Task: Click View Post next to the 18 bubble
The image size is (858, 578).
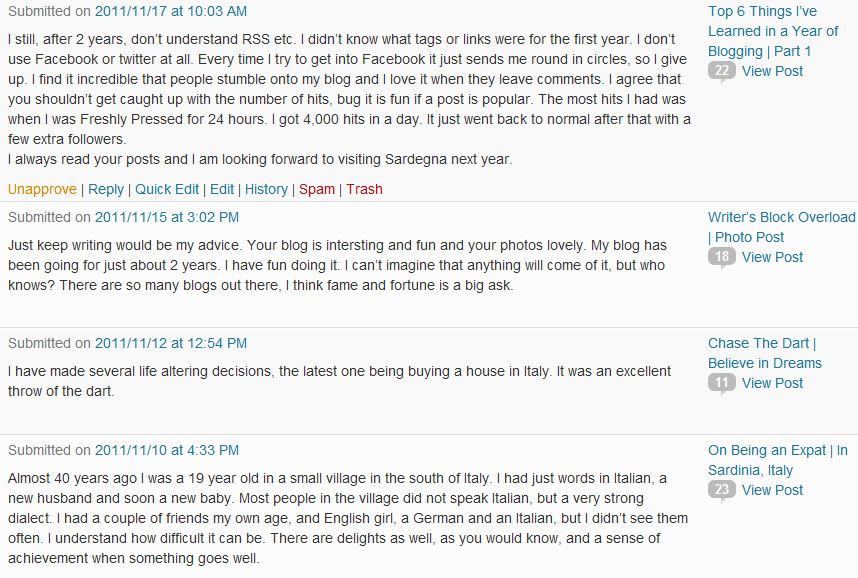Action: pyautogui.click(x=772, y=256)
